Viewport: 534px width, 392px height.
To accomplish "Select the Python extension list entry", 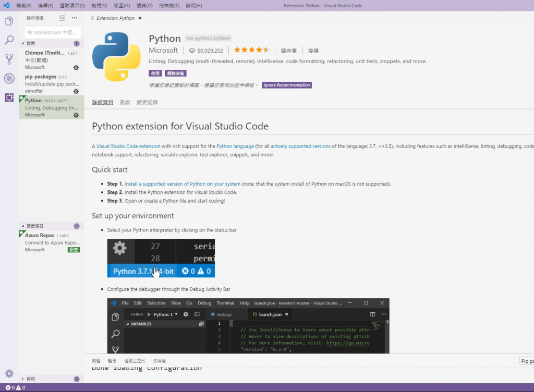I will [x=52, y=107].
